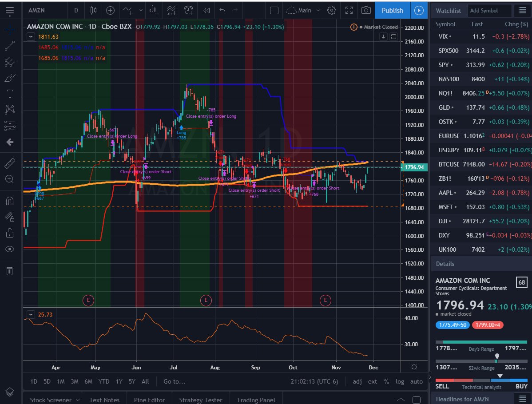
Task: Select the brush drawing tool
Action: (9, 78)
